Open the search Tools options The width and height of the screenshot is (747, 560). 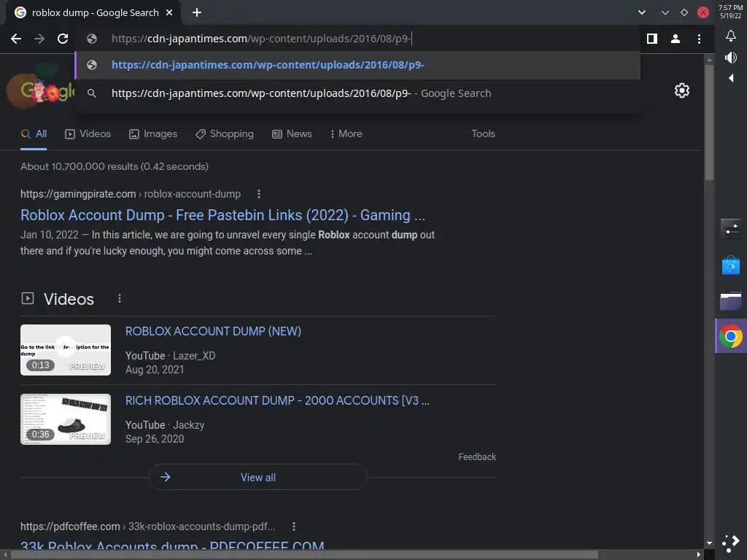483,134
